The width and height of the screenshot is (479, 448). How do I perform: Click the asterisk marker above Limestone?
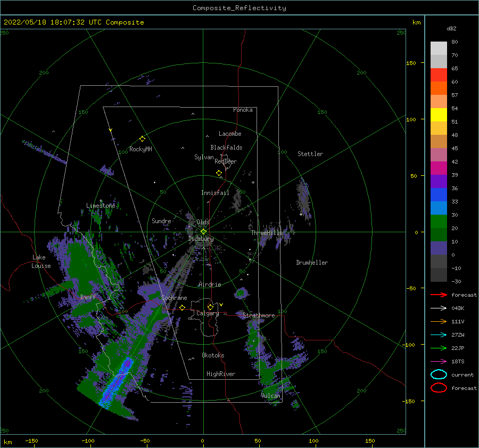pos(101,201)
